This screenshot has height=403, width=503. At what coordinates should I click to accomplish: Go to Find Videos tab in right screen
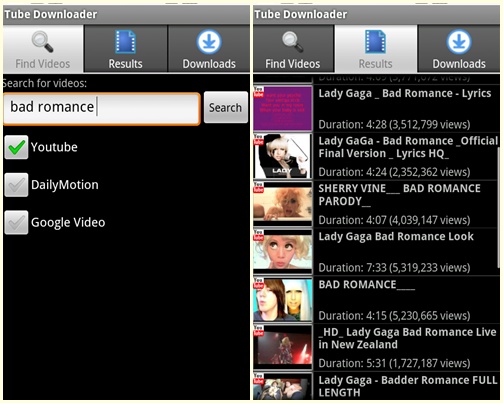point(293,49)
